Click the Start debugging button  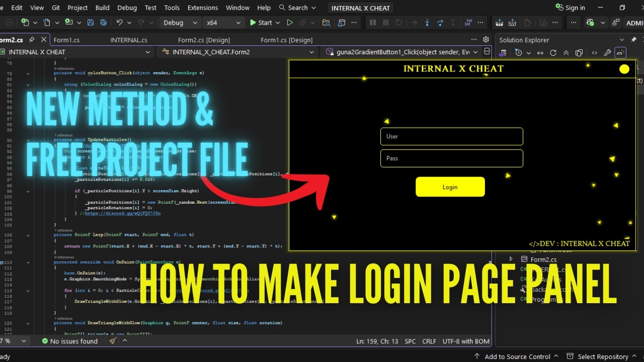[261, 23]
